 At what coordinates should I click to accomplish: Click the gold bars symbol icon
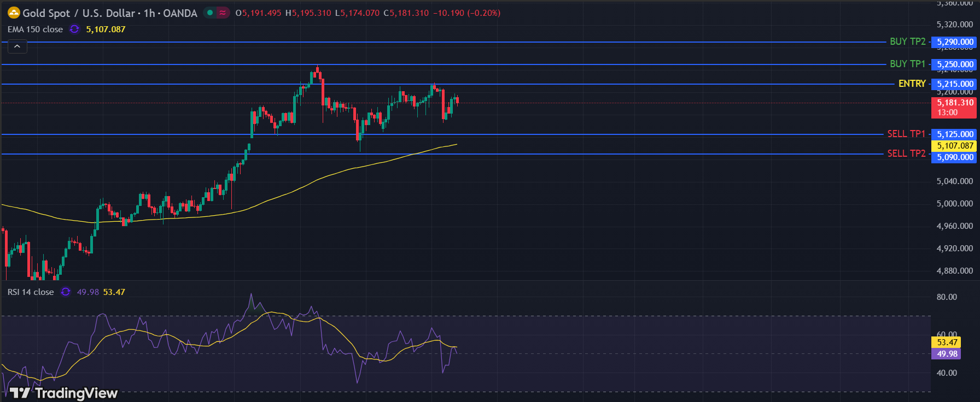pos(14,13)
